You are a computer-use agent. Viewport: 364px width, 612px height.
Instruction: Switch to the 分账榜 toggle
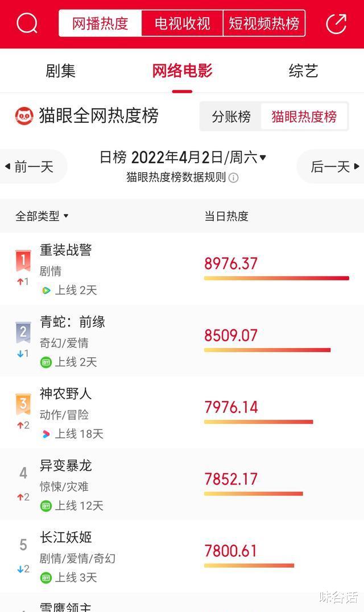231,117
